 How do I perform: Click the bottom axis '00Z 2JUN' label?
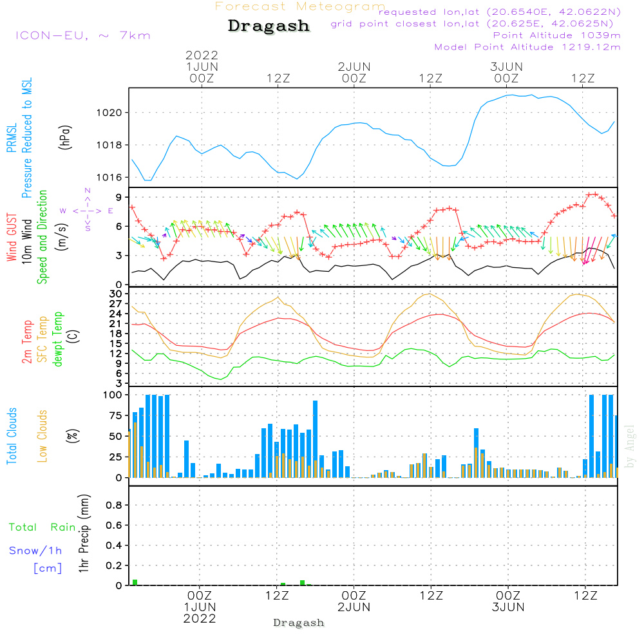[x=354, y=601]
